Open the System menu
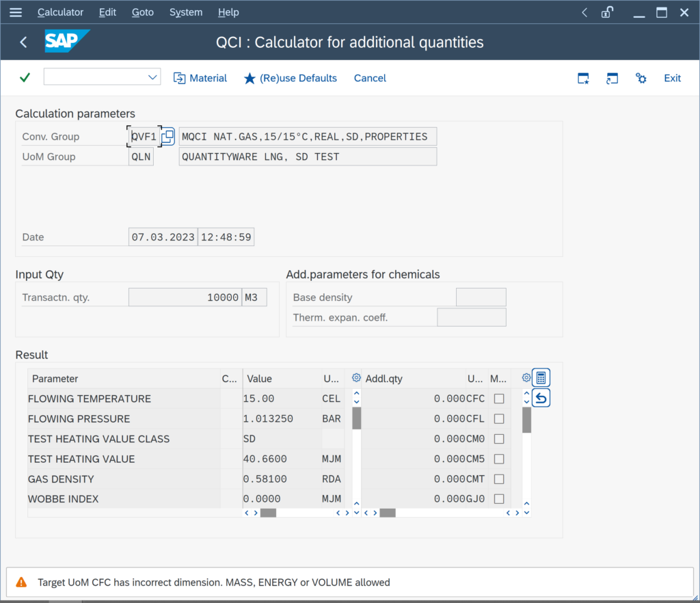 186,12
